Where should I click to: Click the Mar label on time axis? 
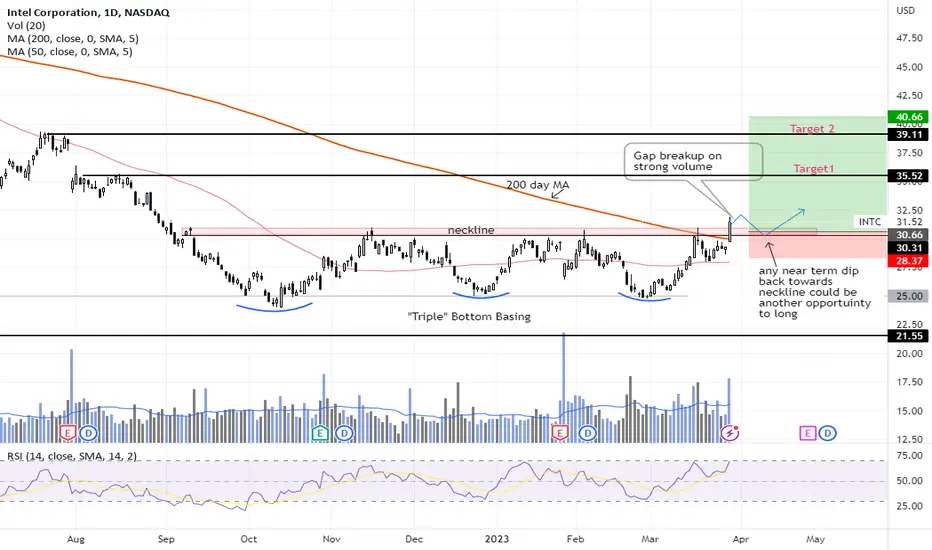[x=650, y=539]
